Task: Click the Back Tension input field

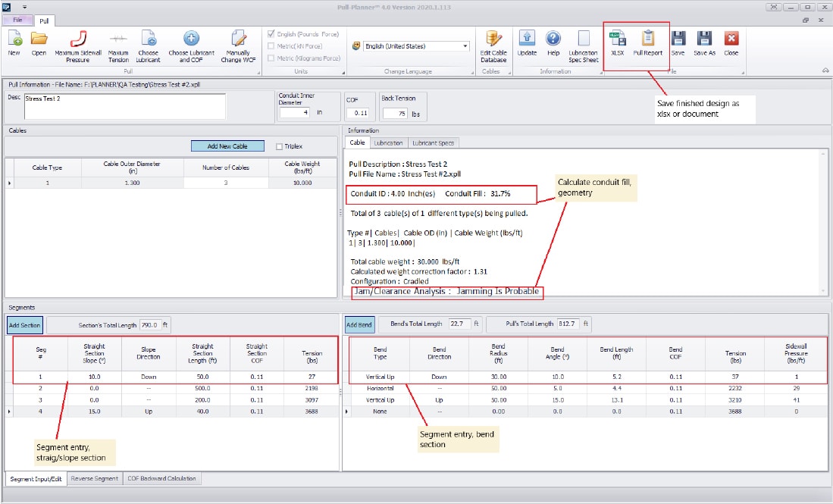Action: tap(395, 114)
